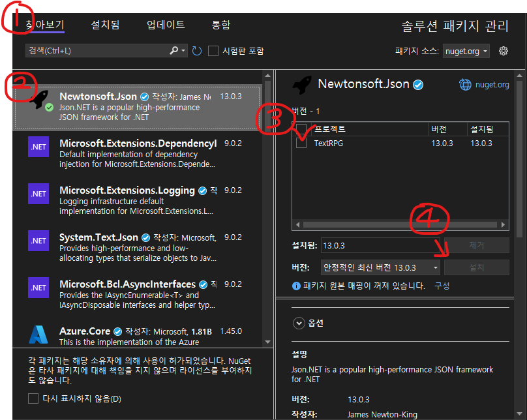The image size is (527, 420).
Task: Select the Microsoft.Extensions.Logging package
Action: click(138, 201)
